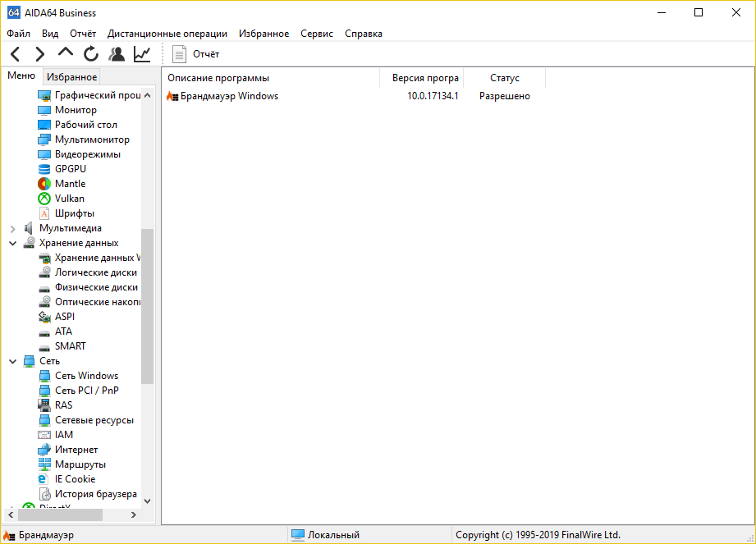Open the IE Cookie page icon

(43, 479)
